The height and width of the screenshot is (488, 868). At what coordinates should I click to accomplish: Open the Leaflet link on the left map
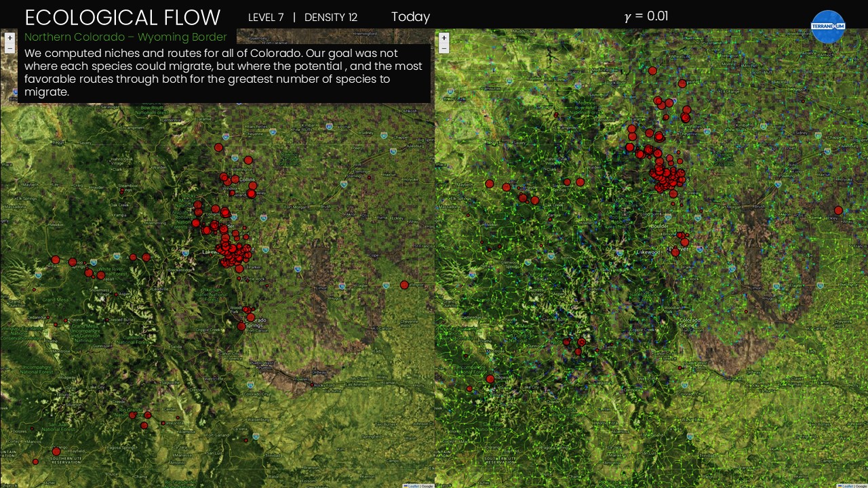pos(412,485)
